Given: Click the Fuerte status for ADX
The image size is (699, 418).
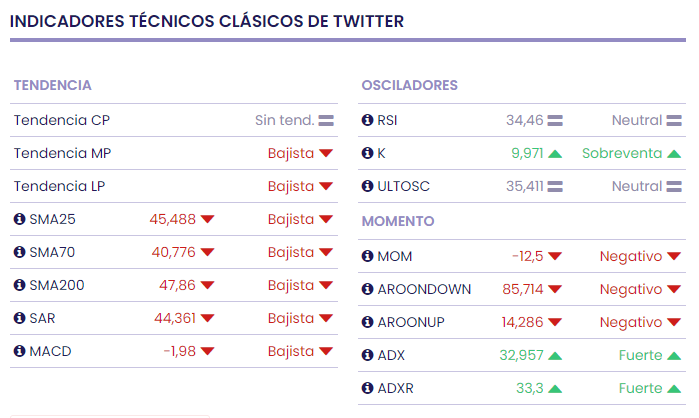Looking at the screenshot, I should (x=640, y=355).
